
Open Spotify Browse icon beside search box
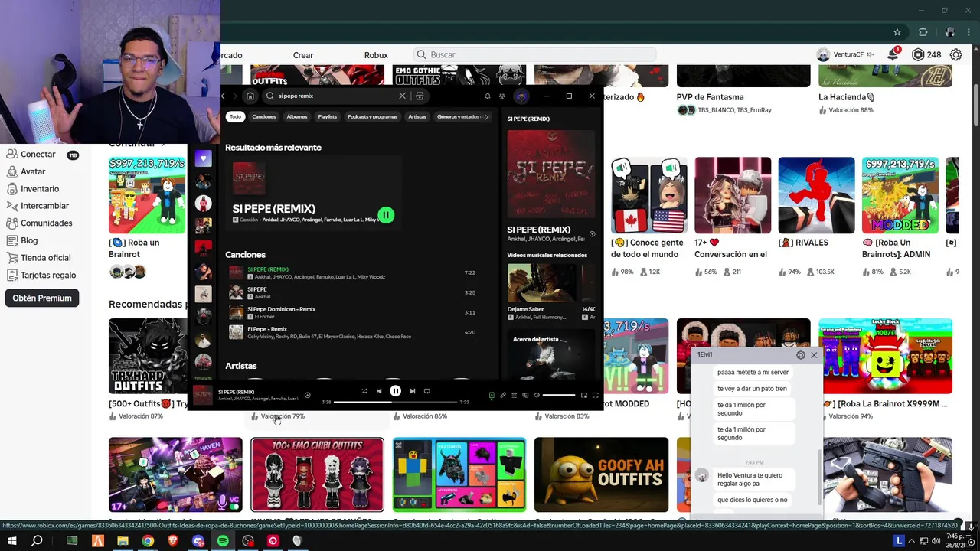pyautogui.click(x=420, y=96)
